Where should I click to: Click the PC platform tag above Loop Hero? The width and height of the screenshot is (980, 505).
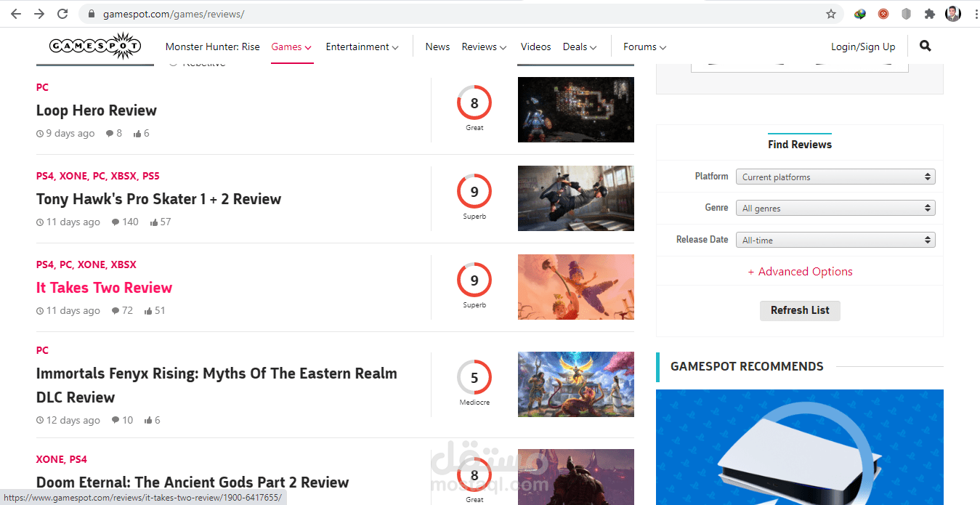click(x=42, y=87)
